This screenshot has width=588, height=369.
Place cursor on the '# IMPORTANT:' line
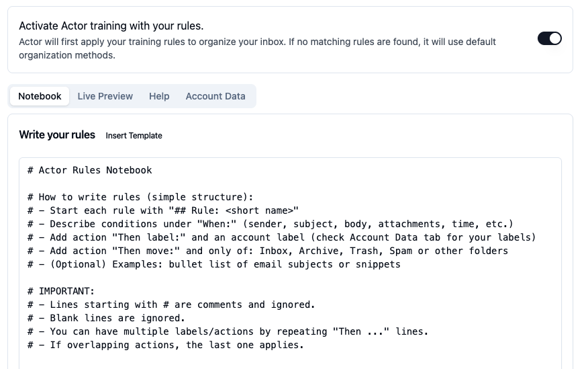(61, 291)
